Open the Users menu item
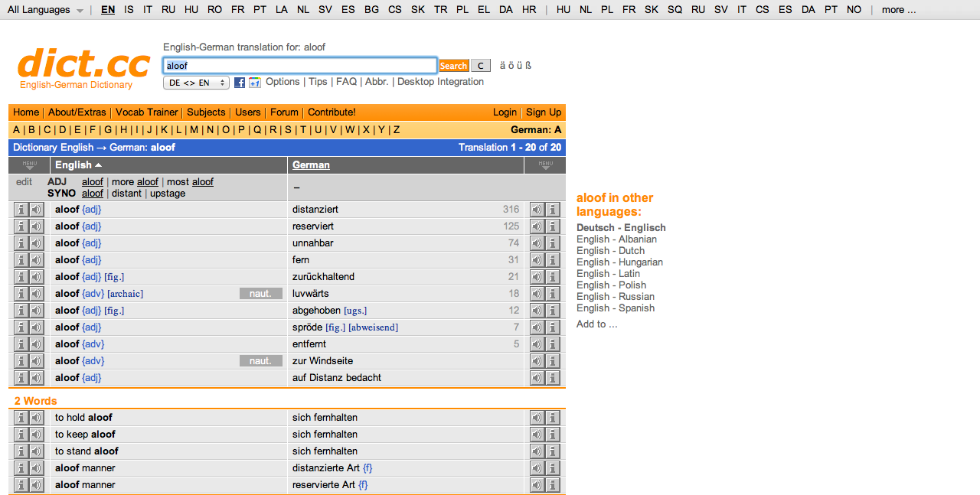The height and width of the screenshot is (495, 980). coord(247,112)
